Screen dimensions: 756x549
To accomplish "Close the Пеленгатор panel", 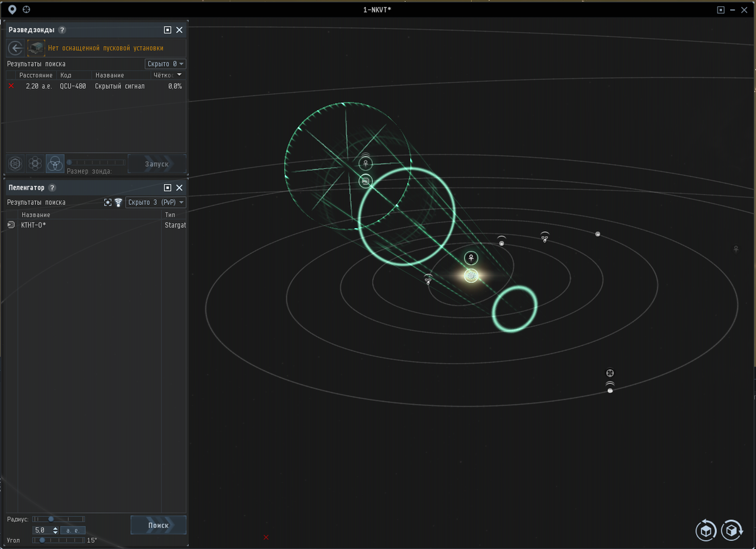I will (x=180, y=188).
